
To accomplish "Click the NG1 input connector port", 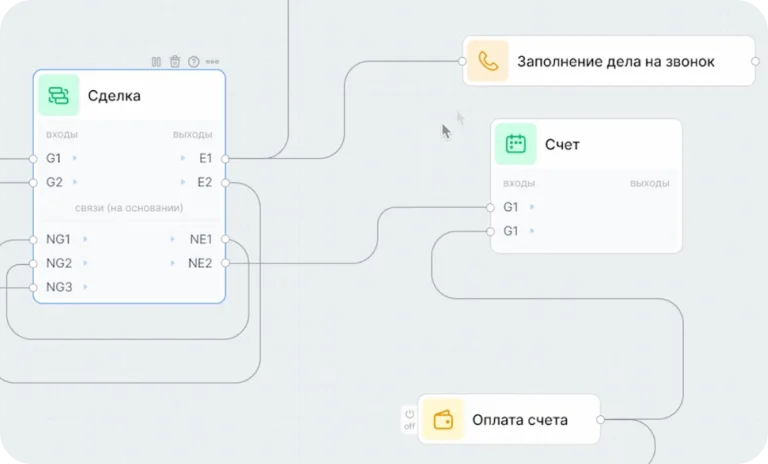I will click(x=34, y=239).
